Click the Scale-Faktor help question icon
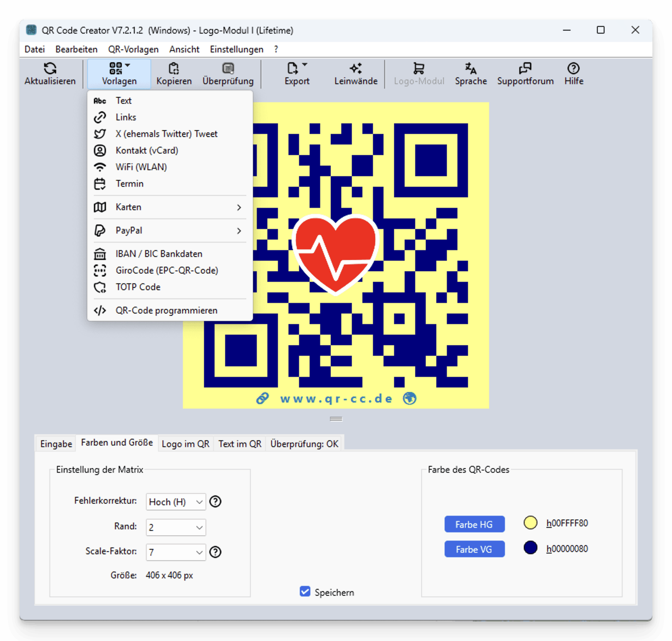Screen dimensions: 672x641 [x=215, y=552]
